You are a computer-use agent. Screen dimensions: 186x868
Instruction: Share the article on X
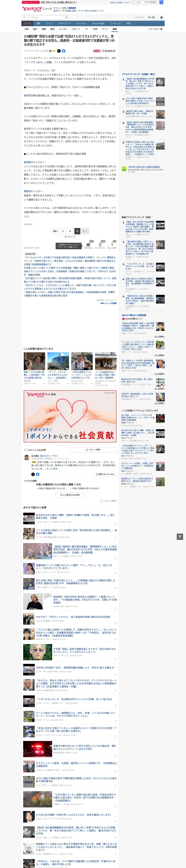click(x=59, y=51)
